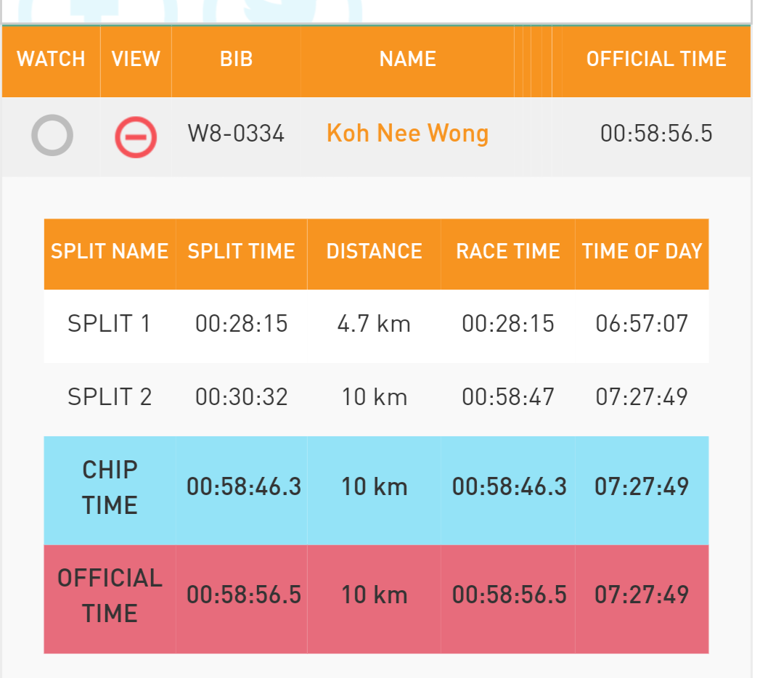Collapse details with the red minus icon

pyautogui.click(x=136, y=137)
